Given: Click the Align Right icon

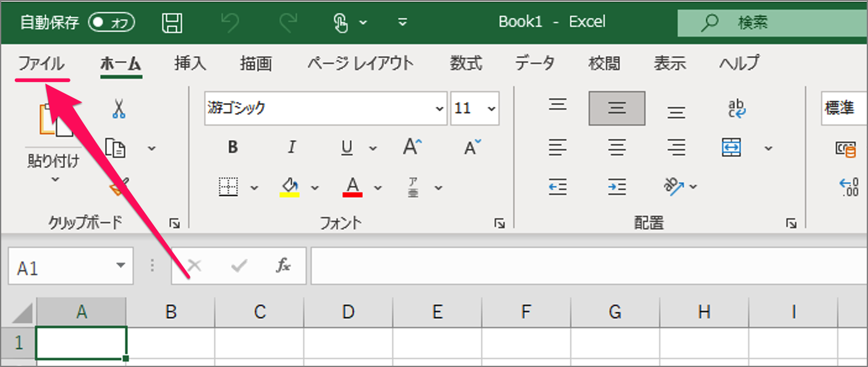Looking at the screenshot, I should pyautogui.click(x=676, y=148).
